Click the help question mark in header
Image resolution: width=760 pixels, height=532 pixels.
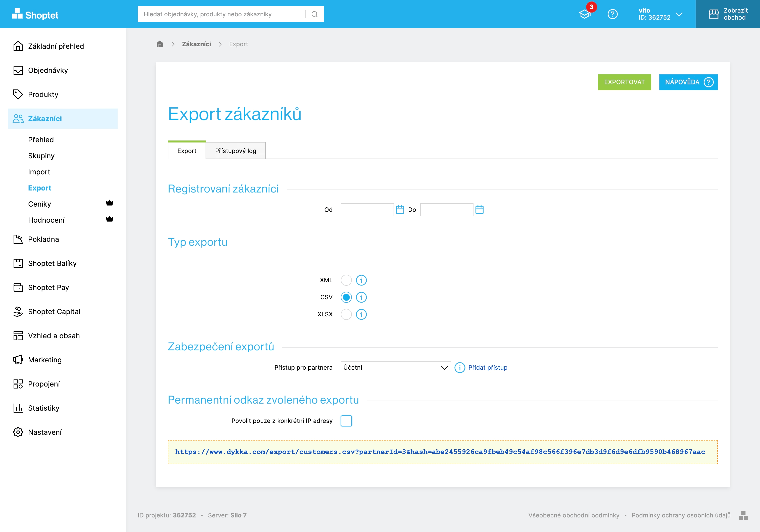pyautogui.click(x=612, y=14)
